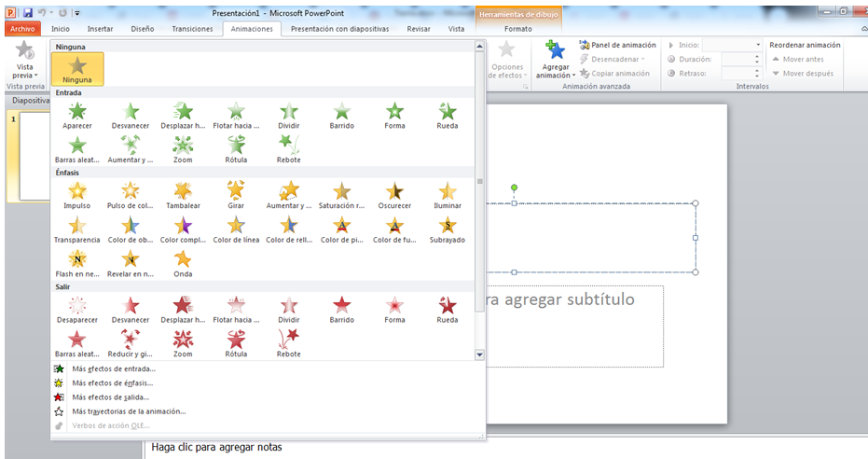Click the green rotation handle

pos(515,188)
